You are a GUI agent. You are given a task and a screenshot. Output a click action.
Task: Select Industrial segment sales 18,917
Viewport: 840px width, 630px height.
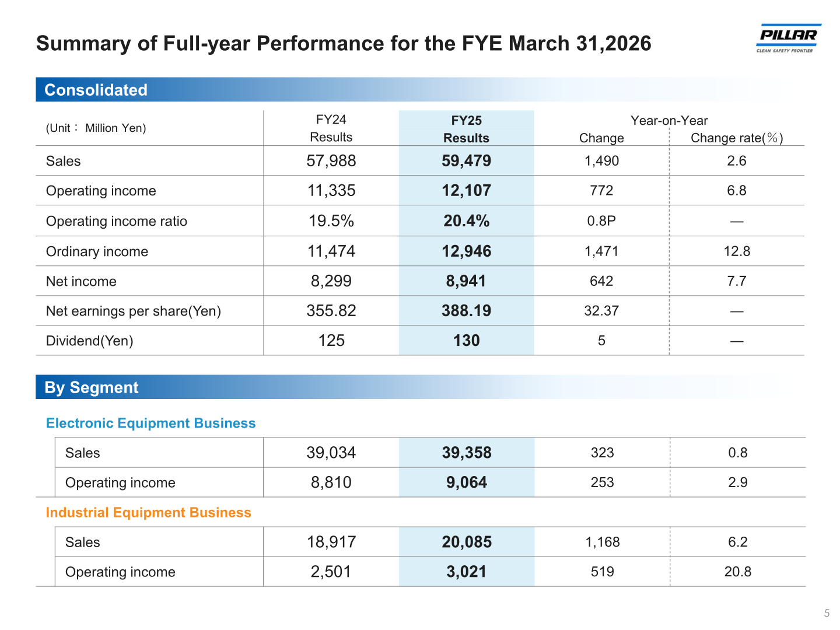[331, 542]
